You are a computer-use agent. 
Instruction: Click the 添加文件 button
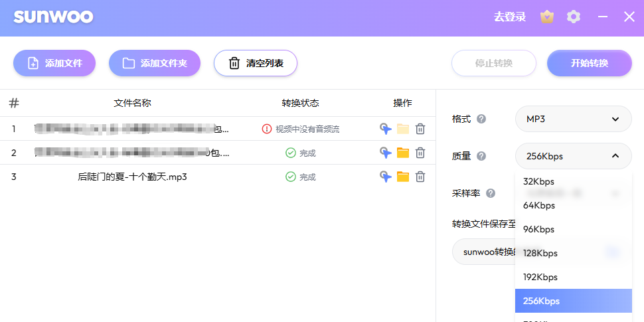pyautogui.click(x=54, y=63)
